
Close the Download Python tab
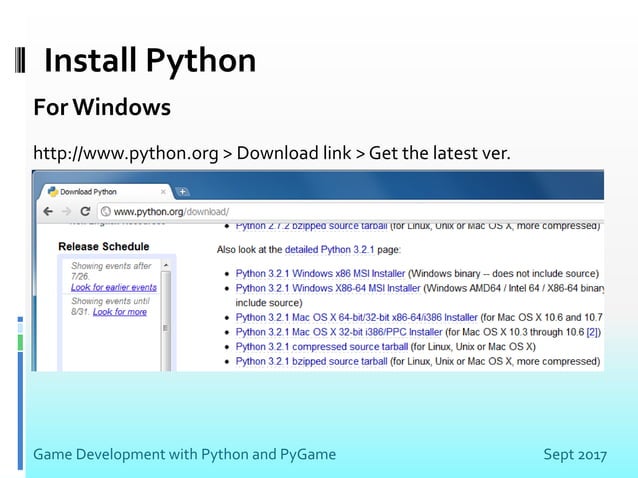(x=163, y=192)
